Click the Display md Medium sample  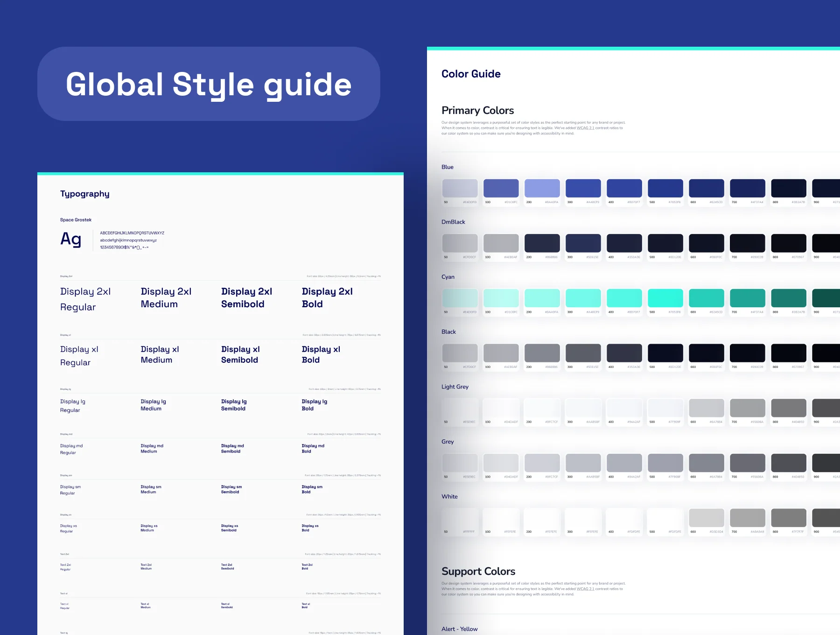coord(152,449)
